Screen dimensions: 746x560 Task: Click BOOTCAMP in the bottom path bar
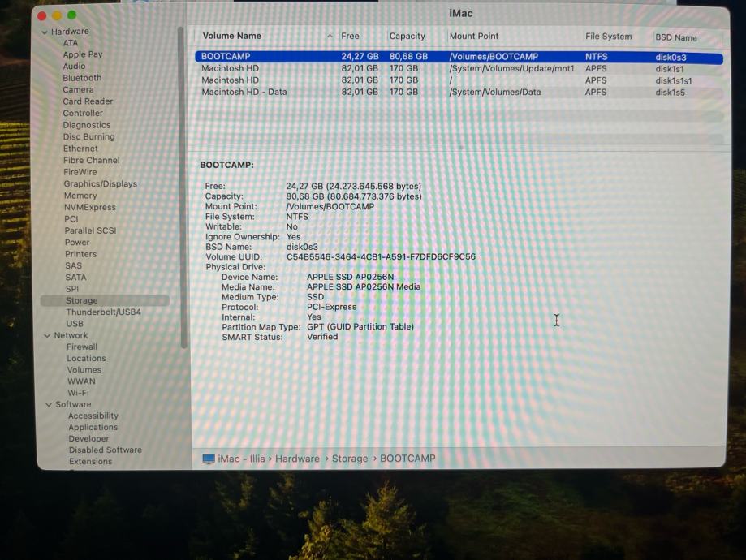[x=407, y=459]
